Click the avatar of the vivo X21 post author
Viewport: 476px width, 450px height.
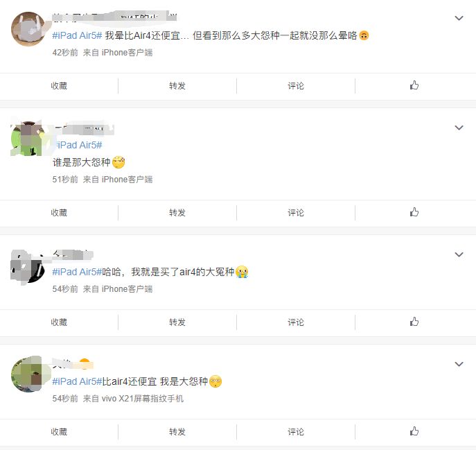coord(28,375)
